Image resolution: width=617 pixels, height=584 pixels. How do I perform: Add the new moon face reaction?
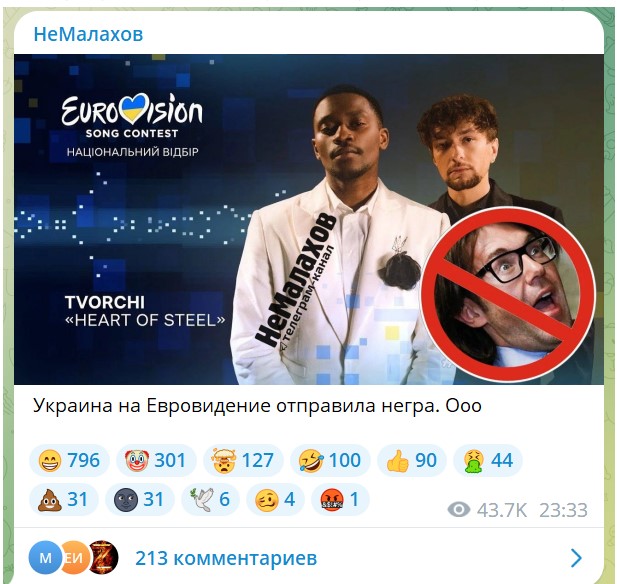pos(140,499)
